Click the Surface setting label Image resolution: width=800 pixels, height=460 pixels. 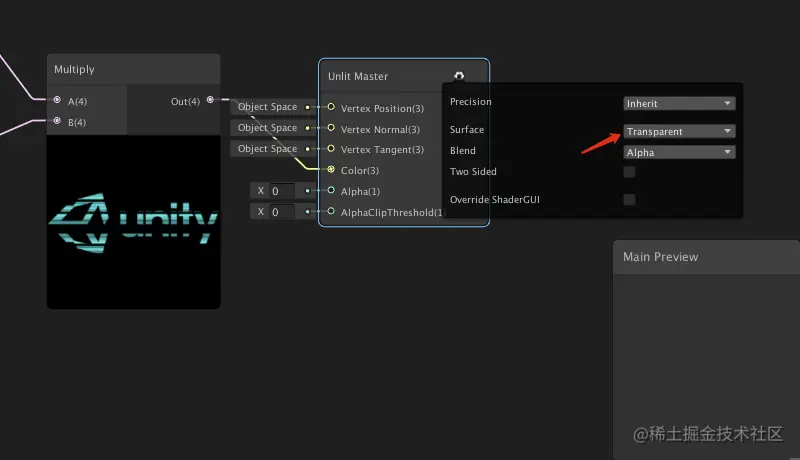[x=467, y=130]
